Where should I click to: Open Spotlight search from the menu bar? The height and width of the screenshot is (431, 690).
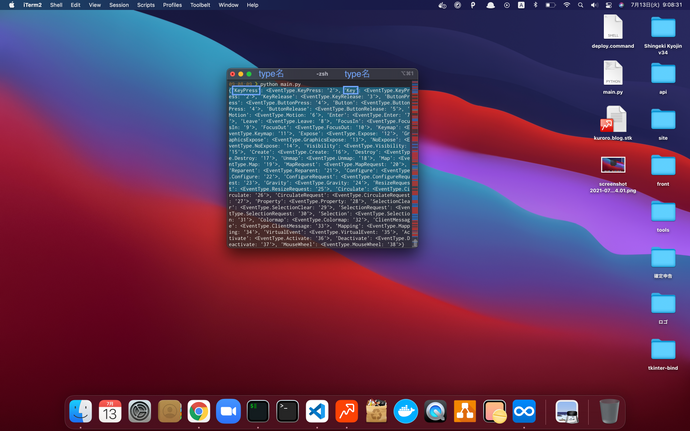[580, 5]
